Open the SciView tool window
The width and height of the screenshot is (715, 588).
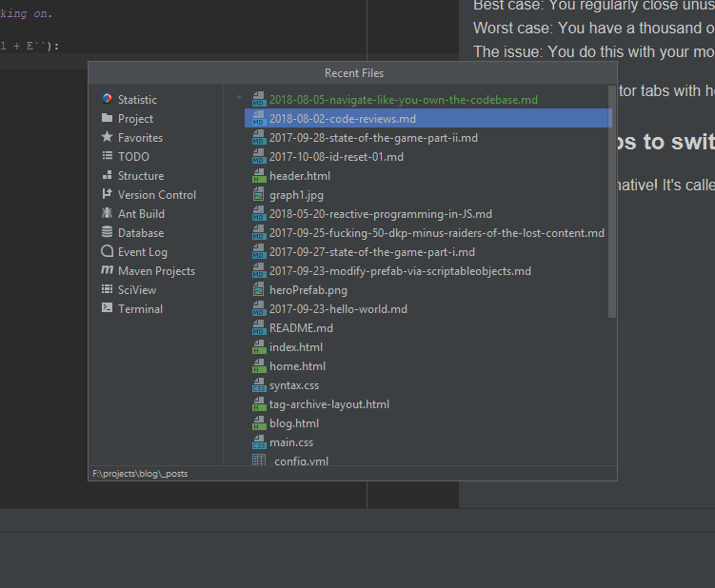[x=136, y=290]
